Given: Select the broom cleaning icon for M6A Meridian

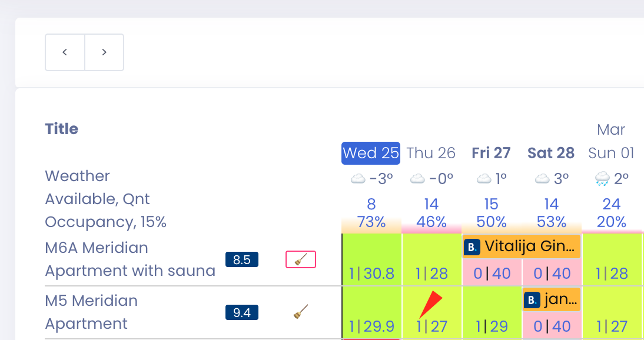Looking at the screenshot, I should [x=300, y=259].
